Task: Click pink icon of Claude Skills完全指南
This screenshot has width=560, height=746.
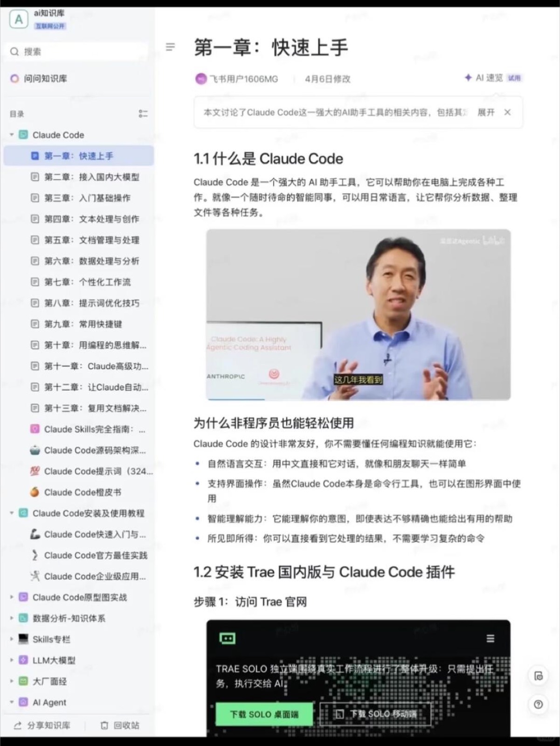Action: point(35,429)
